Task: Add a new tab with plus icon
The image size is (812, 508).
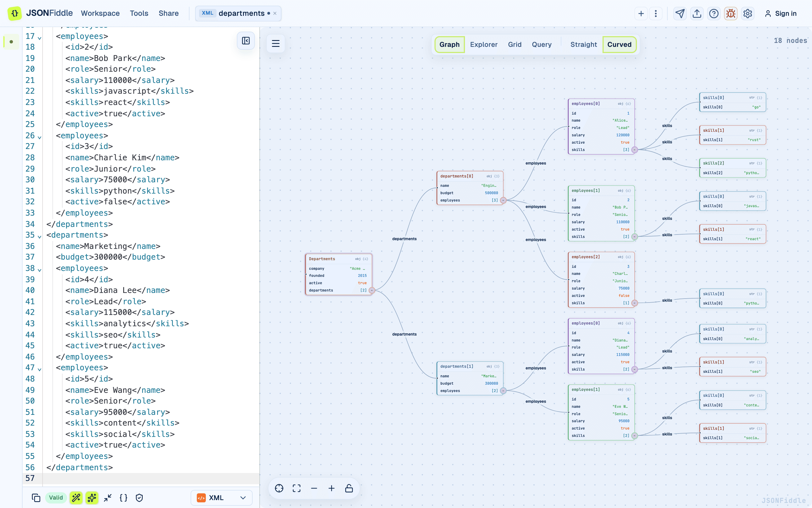Action: tap(641, 14)
